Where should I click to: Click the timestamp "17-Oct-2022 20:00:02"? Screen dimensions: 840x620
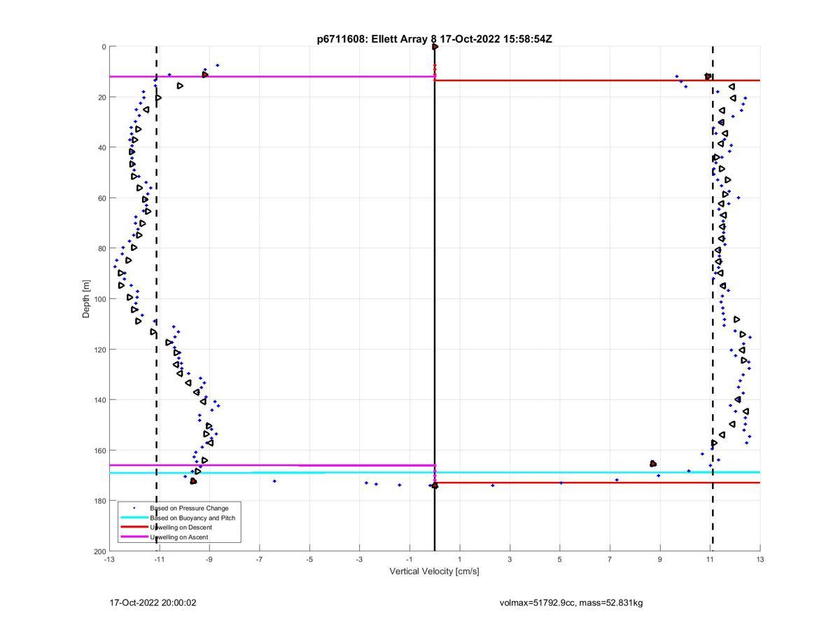[x=153, y=602]
